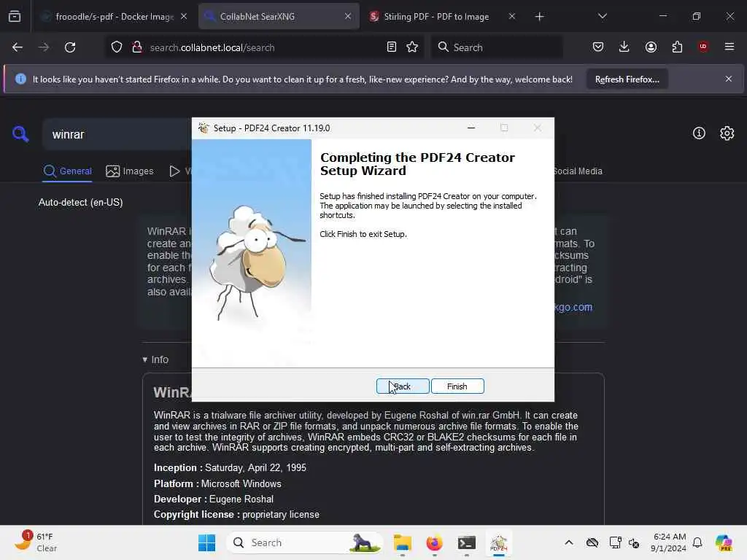Show hidden system tray icons
The image size is (747, 560).
(569, 542)
